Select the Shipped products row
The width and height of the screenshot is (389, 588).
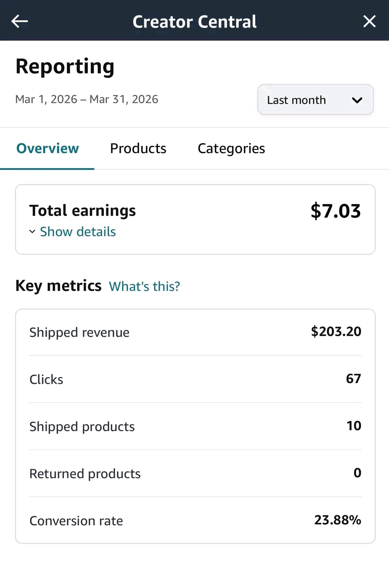pyautogui.click(x=195, y=426)
